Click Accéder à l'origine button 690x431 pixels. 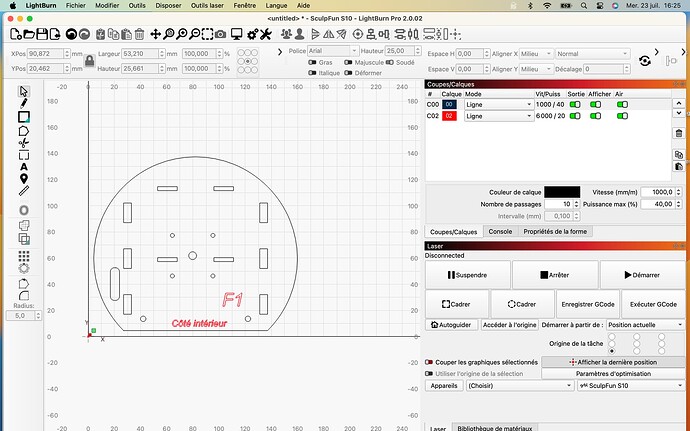click(509, 325)
